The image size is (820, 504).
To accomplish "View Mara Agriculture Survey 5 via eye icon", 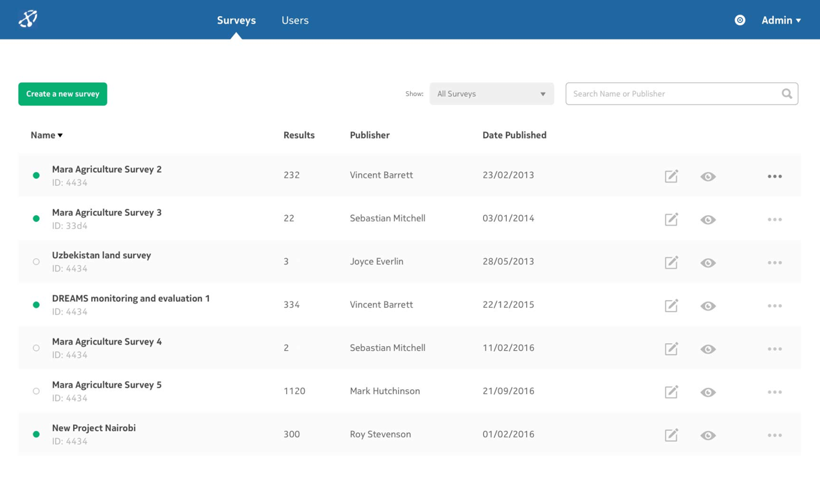I will [x=708, y=393].
